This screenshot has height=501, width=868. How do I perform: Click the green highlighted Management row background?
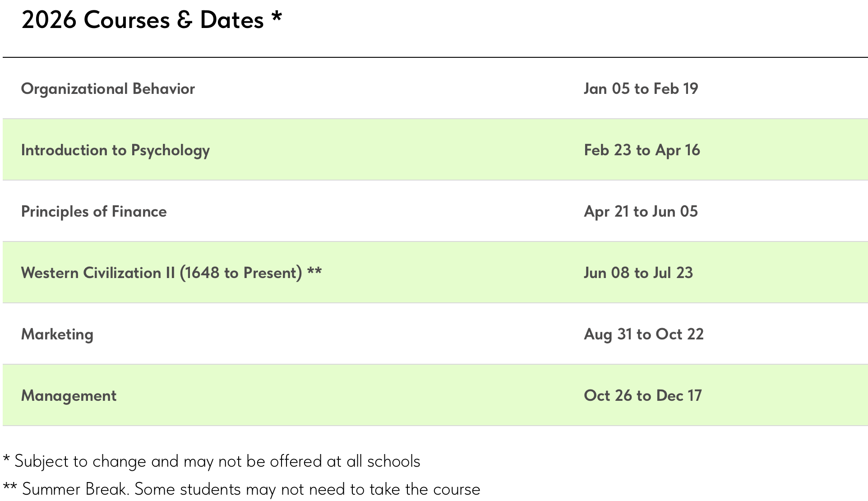click(x=361, y=396)
